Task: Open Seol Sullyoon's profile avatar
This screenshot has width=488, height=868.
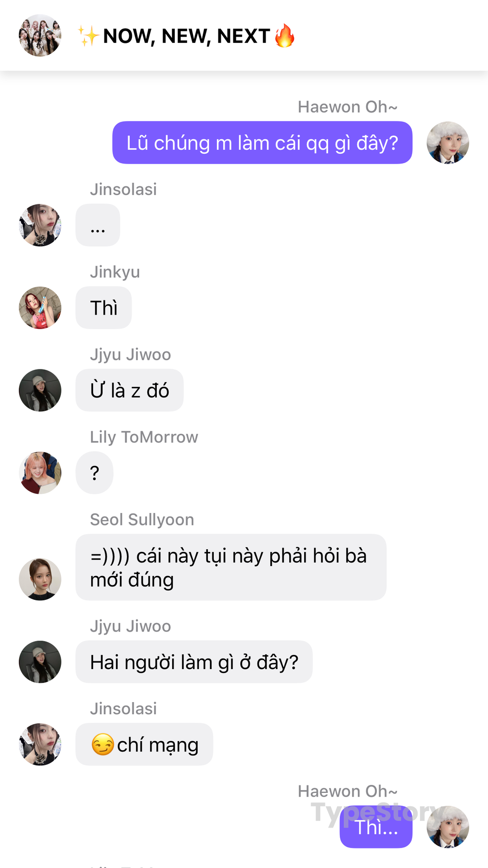Action: pyautogui.click(x=40, y=579)
